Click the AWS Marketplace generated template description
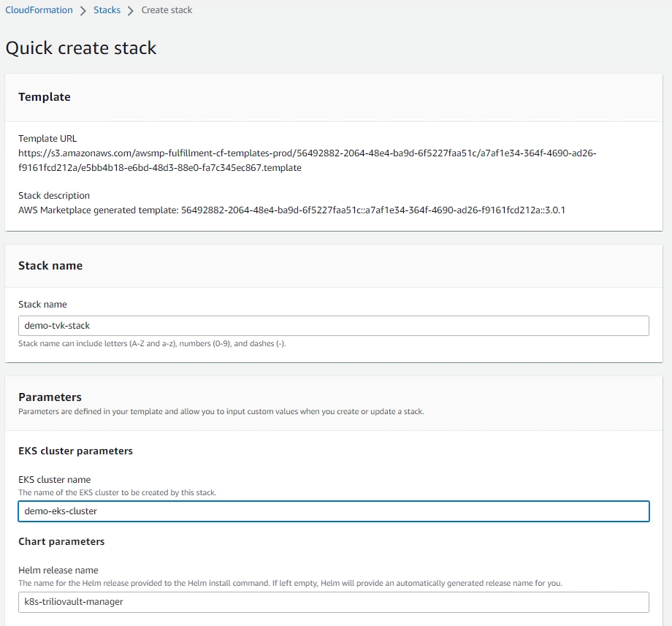672x626 pixels. tap(291, 210)
